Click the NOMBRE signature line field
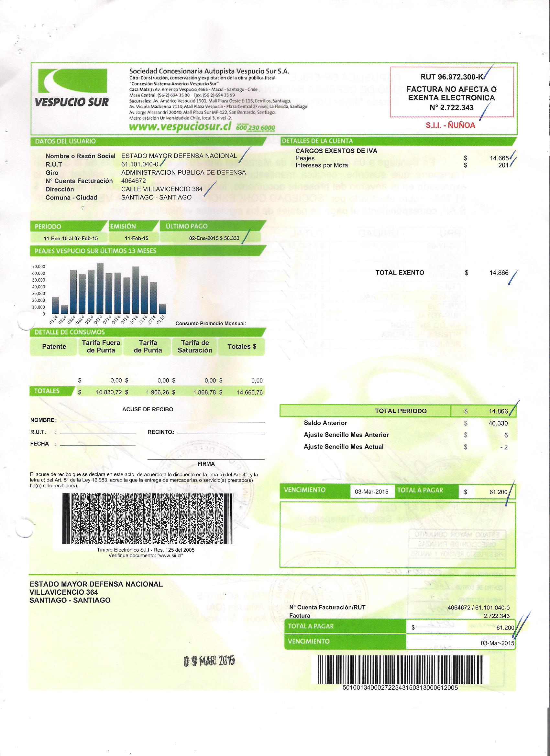Screen dimensions: 550x756 [x=162, y=421]
